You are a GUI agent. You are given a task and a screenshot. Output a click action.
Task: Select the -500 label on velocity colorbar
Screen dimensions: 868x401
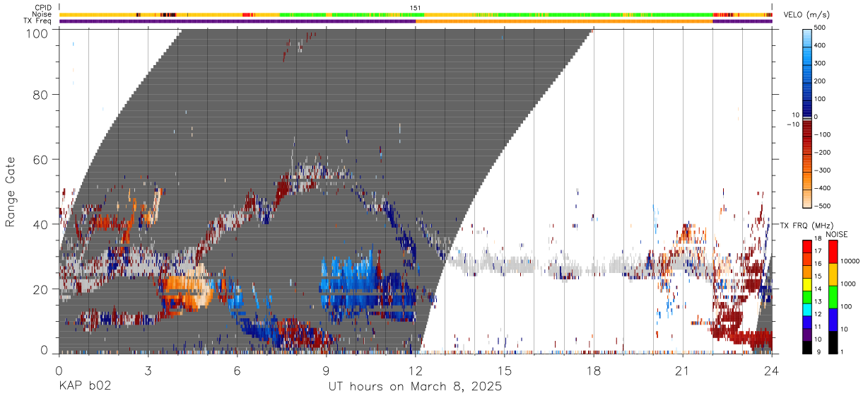(x=821, y=206)
